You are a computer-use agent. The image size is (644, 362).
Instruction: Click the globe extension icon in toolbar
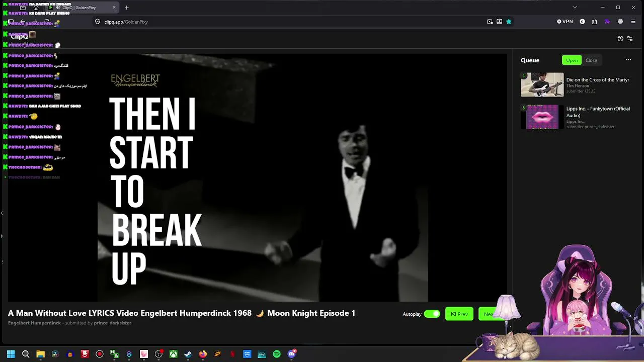pyautogui.click(x=620, y=22)
